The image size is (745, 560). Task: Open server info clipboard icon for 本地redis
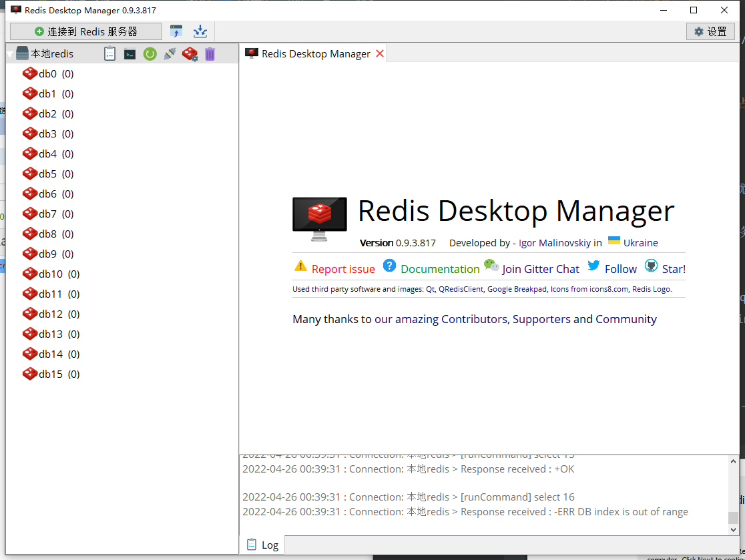pos(110,54)
